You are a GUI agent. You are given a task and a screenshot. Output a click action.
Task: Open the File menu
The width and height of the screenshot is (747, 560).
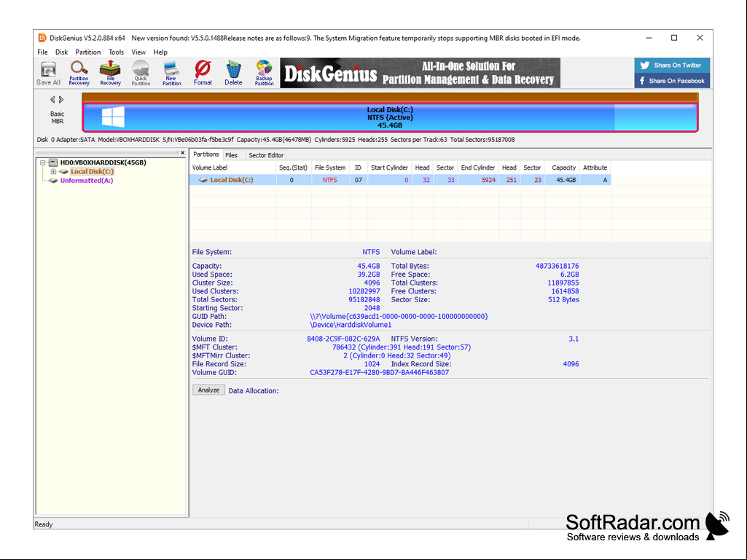[x=42, y=52]
